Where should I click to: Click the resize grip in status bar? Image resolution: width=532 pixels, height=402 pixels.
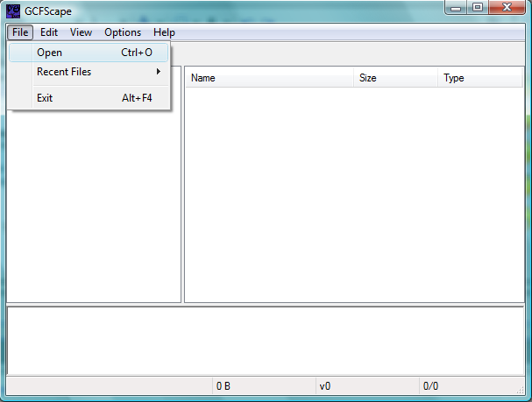click(x=520, y=390)
